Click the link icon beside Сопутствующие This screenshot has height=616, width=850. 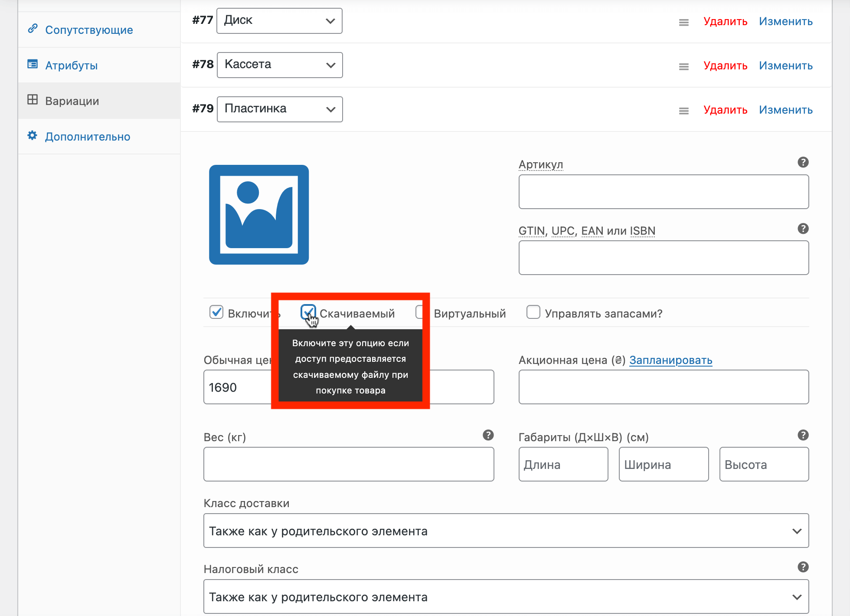tap(33, 29)
